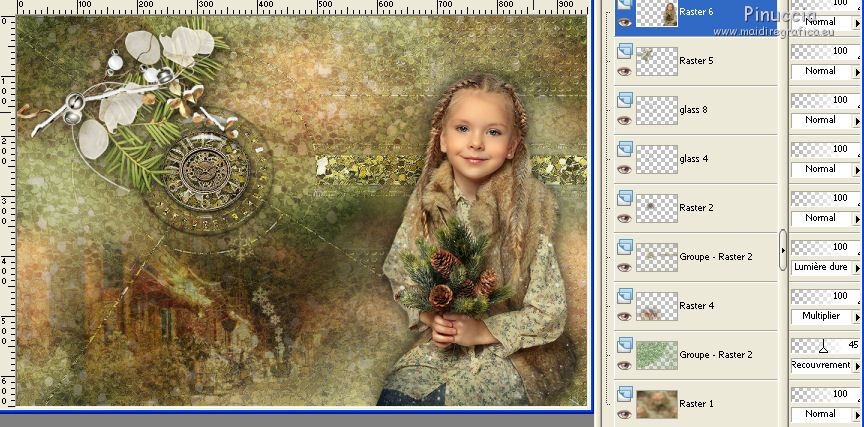Toggle eye of Lumière dure Groupe layer

(624, 267)
